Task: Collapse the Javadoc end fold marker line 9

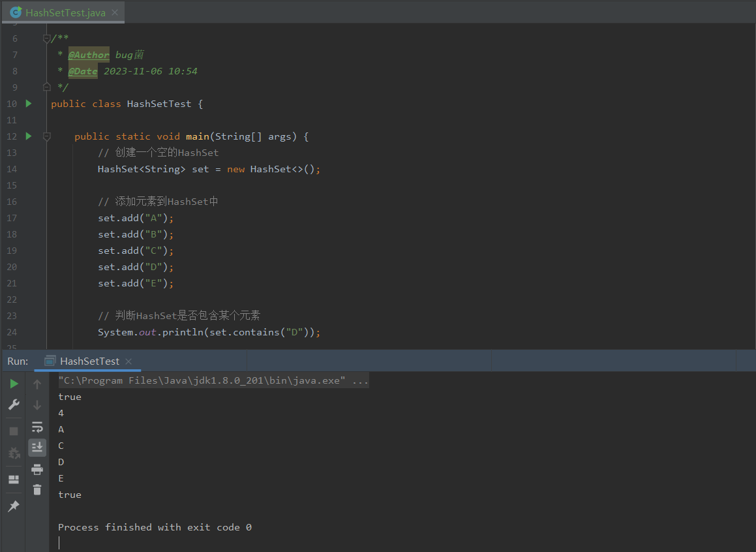Action: point(47,87)
